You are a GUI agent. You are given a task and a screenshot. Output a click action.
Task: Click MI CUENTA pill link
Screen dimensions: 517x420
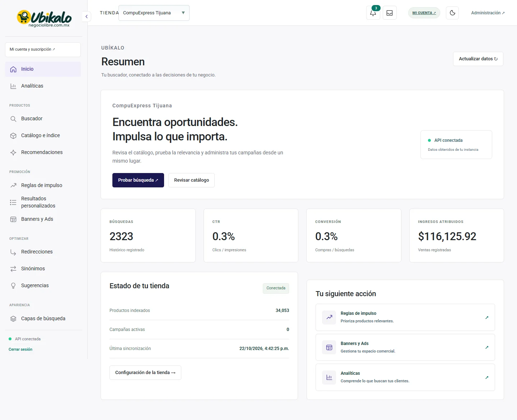pos(424,13)
